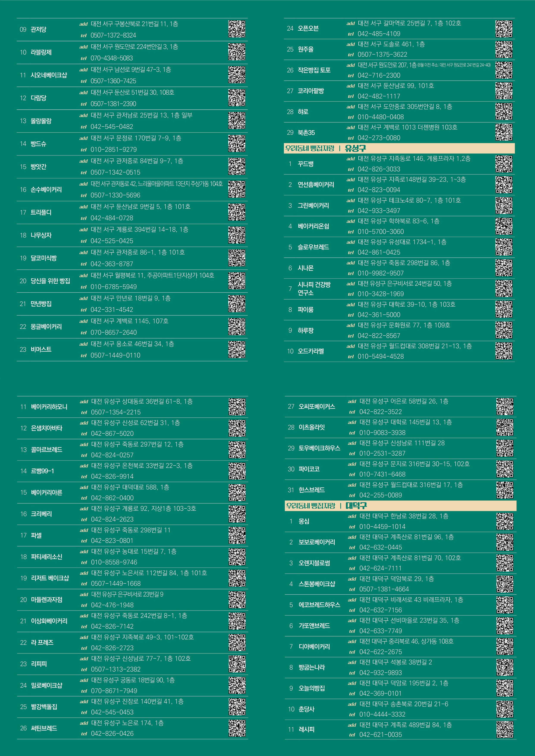
Task: Click the 에코브레드하우스 address text
Action: 411,600
